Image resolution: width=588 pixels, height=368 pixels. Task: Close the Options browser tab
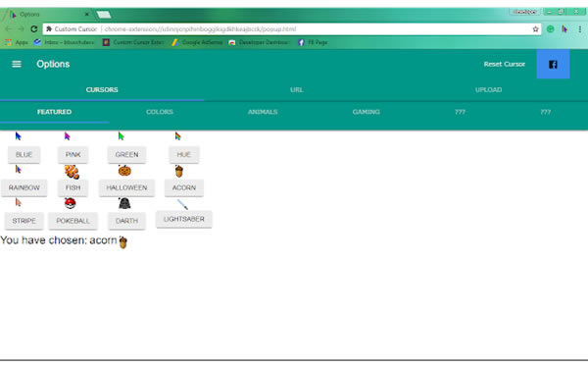[x=86, y=15]
